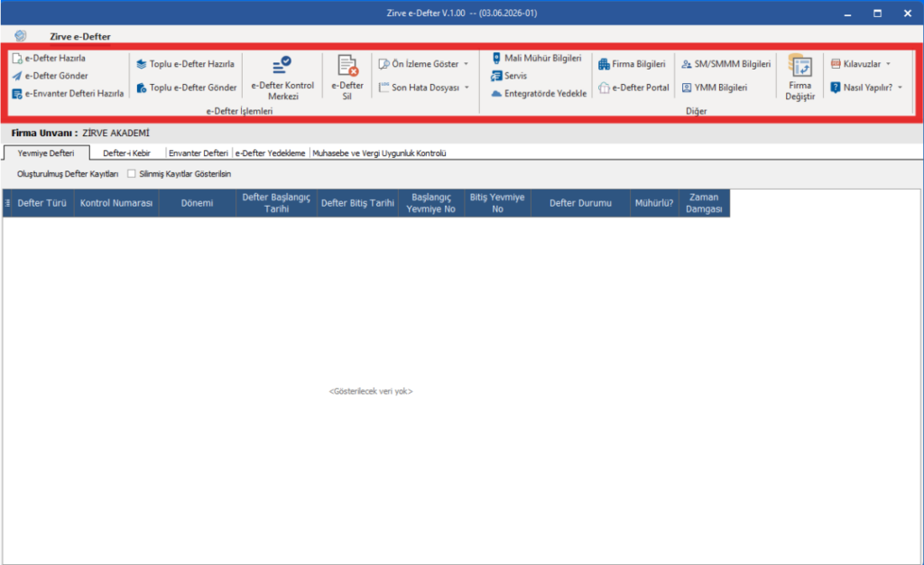Click Entegratörde Yedekle cloud icon
The image size is (924, 565).
coord(496,94)
